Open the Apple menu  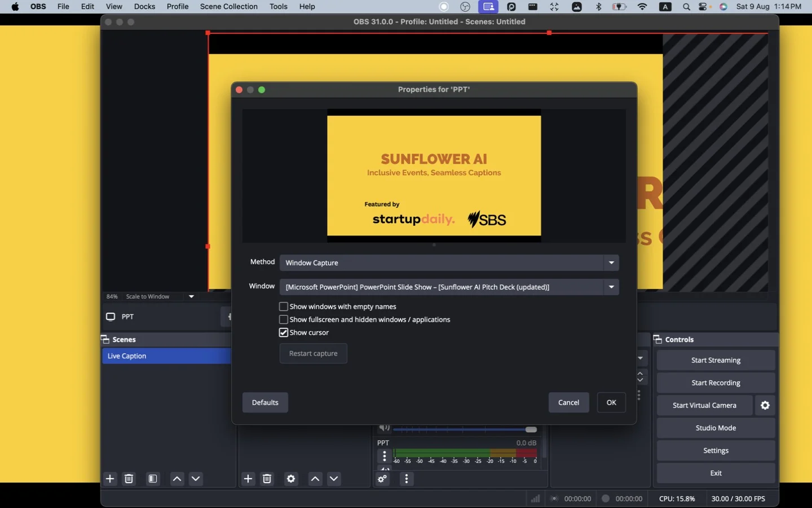coord(15,7)
